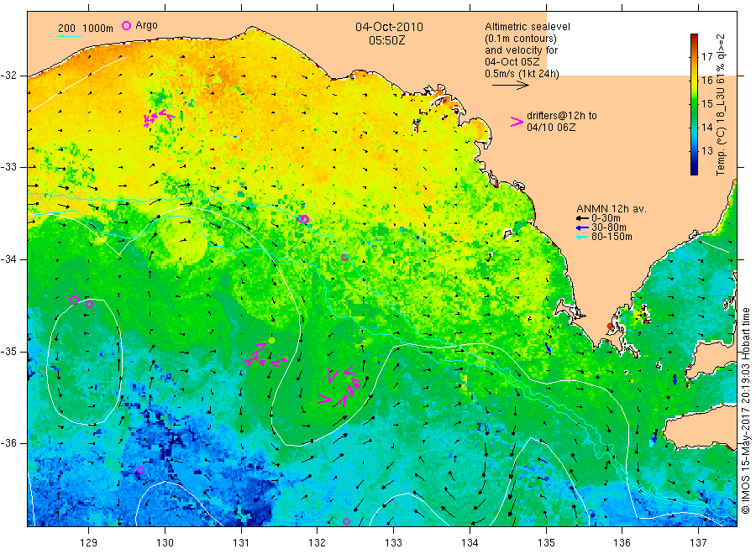This screenshot has width=756, height=554.
Task: Click the 'drifters@12h to' legend text
Action: coord(562,116)
